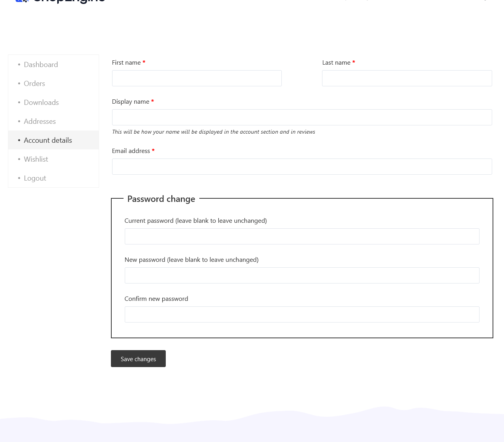Image resolution: width=504 pixels, height=442 pixels.
Task: Click the "Current password (leave blank to leave unchanged)" label
Action: (196, 221)
